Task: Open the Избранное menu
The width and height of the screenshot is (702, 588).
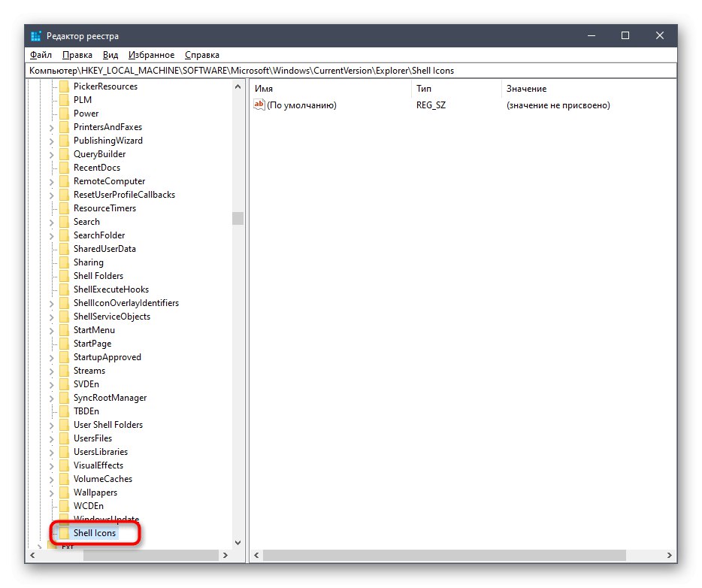Action: click(x=151, y=55)
